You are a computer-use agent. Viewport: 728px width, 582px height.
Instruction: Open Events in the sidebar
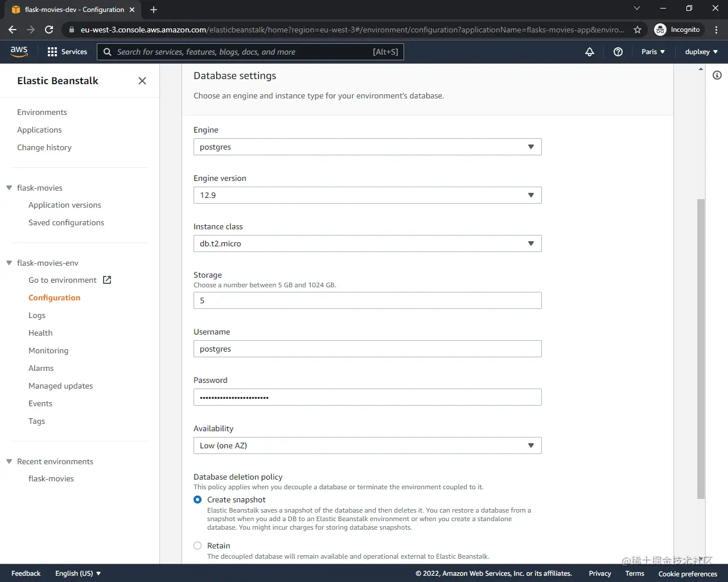coord(40,403)
